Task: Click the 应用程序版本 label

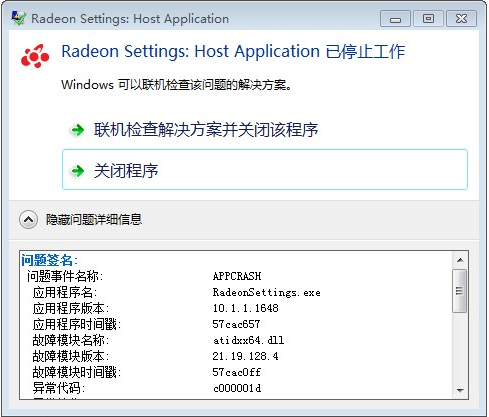Action: pyautogui.click(x=71, y=308)
